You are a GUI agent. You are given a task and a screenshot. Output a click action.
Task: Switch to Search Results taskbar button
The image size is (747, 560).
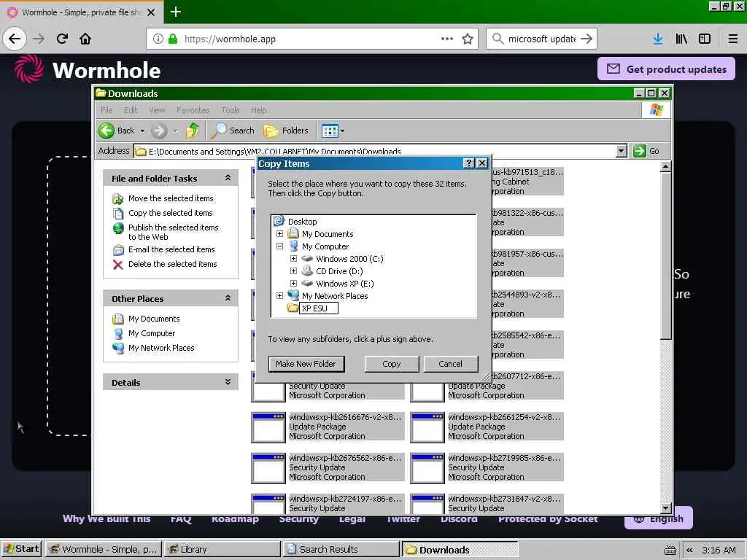pos(341,549)
